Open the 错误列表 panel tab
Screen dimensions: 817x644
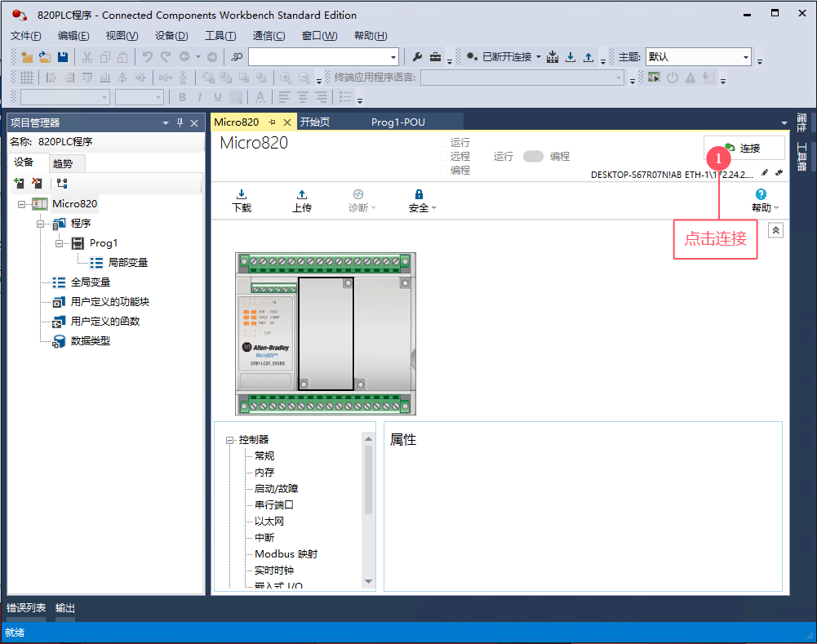click(26, 608)
